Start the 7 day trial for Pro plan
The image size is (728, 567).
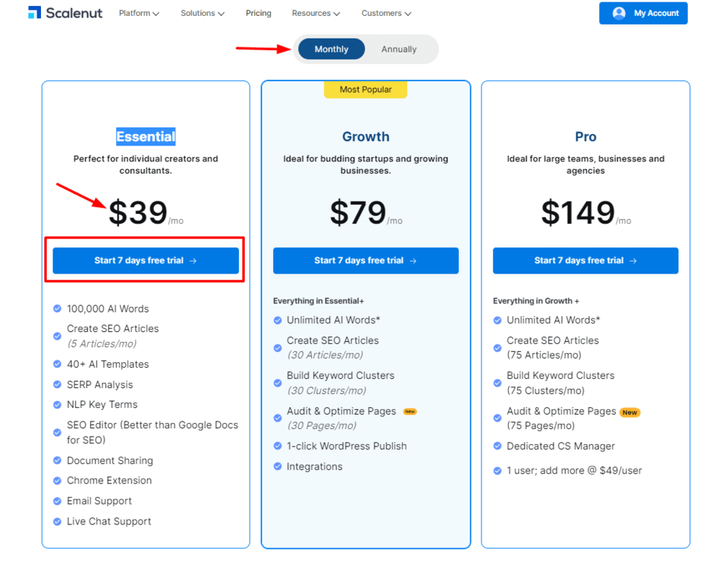585,260
